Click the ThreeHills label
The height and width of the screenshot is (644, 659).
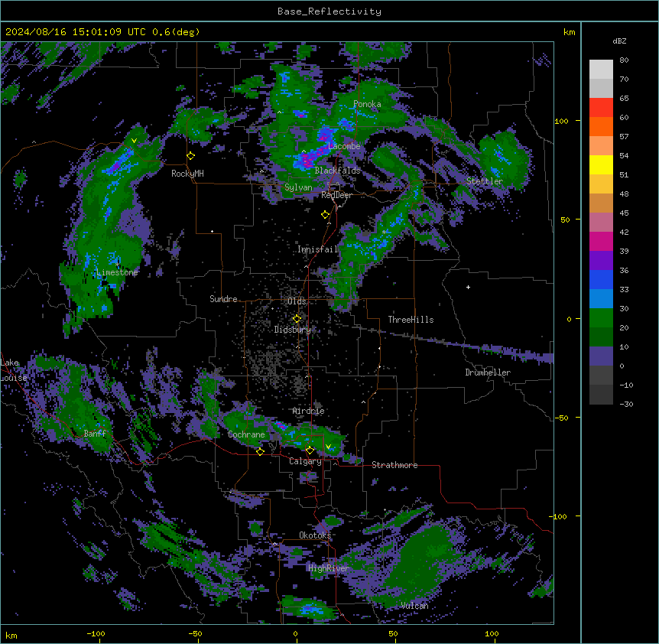pos(411,320)
